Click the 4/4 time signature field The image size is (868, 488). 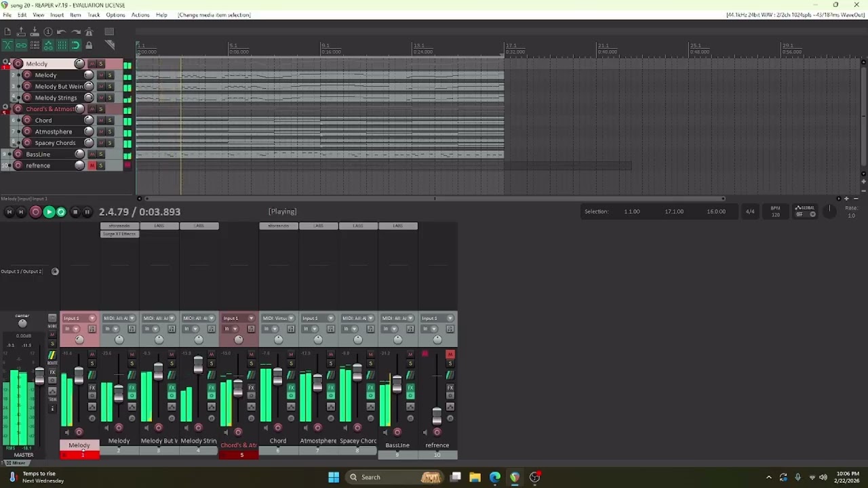pos(750,211)
